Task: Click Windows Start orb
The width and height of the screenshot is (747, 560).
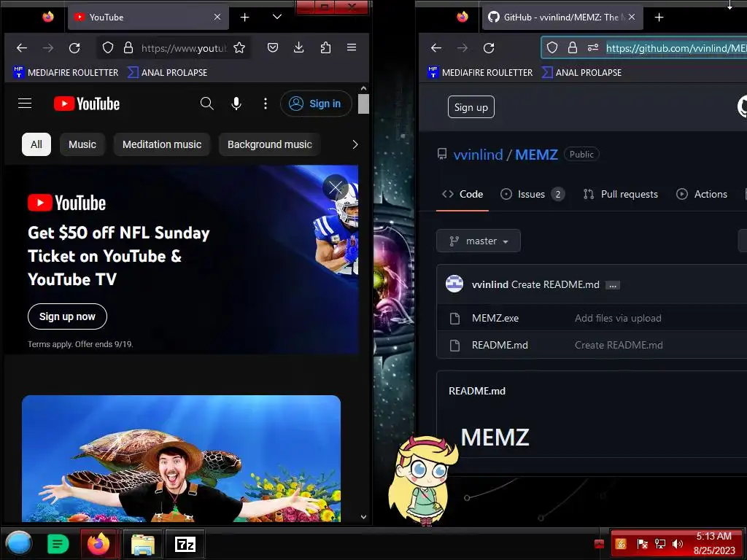Action: coord(18,543)
